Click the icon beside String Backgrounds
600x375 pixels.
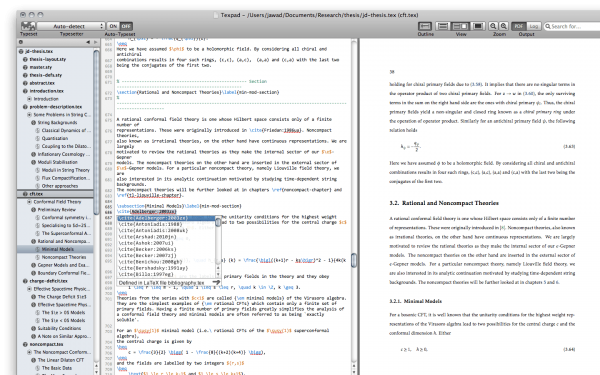pos(33,122)
